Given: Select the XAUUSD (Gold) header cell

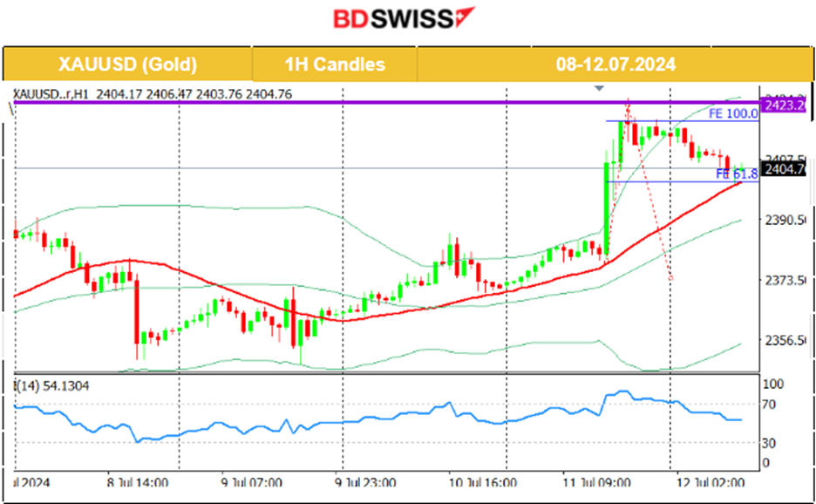Looking at the screenshot, I should (127, 64).
